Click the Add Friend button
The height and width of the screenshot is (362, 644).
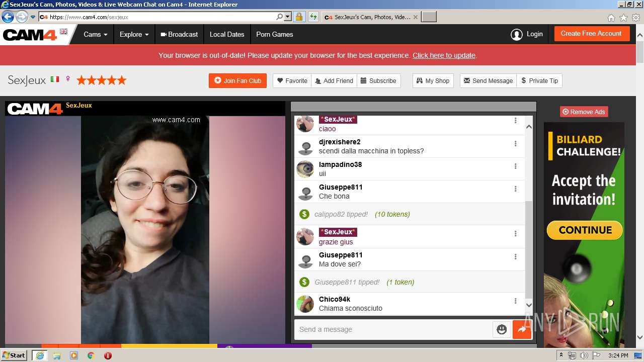point(334,80)
